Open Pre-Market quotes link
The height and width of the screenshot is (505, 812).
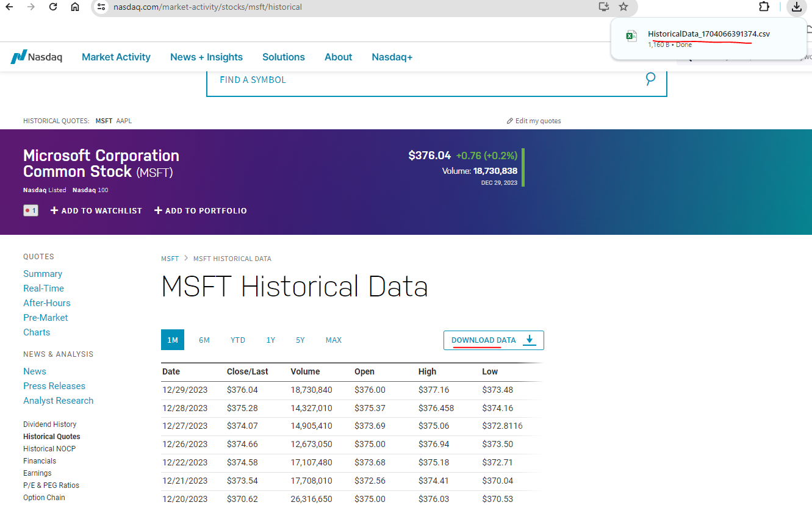(x=46, y=318)
